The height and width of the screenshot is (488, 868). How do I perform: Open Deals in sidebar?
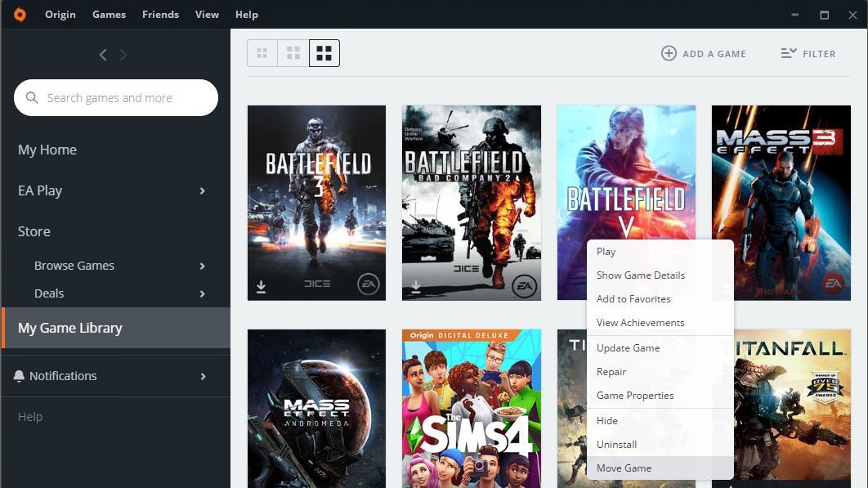click(x=49, y=293)
